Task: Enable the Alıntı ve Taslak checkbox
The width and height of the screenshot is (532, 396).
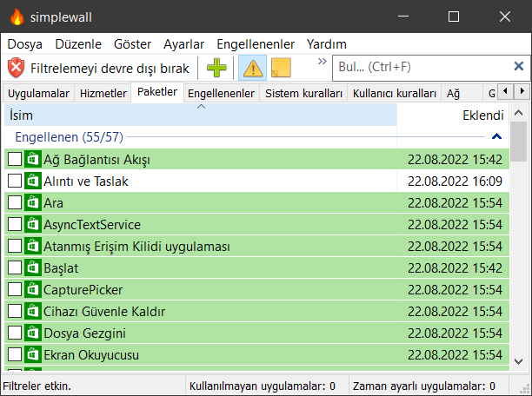Action: (15, 181)
